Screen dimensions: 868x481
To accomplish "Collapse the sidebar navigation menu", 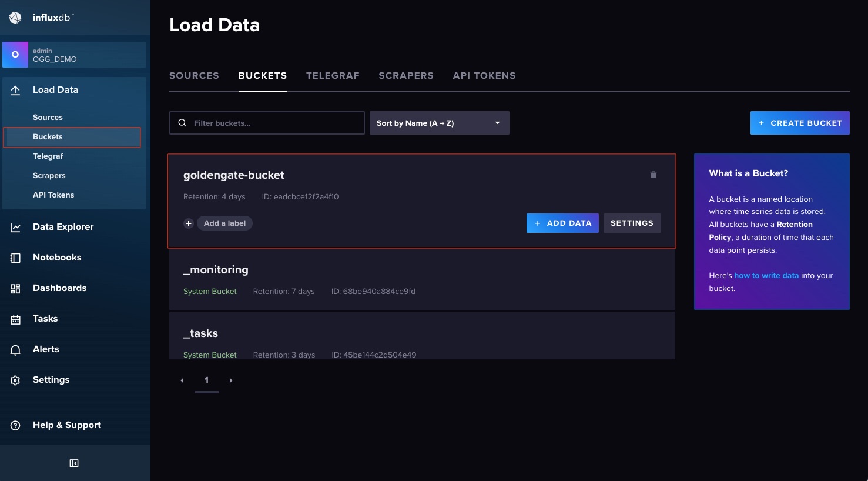I will coord(74,463).
